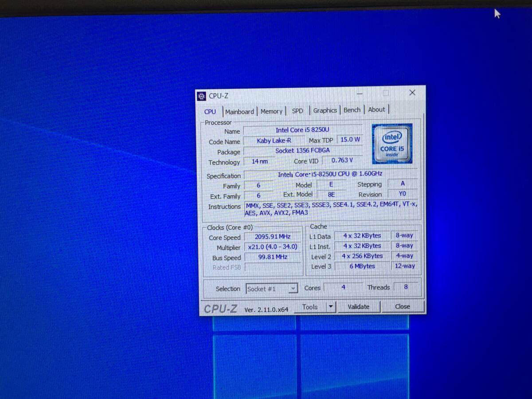Click the Level 2 associativity '4-way'
This screenshot has width=532, height=399.
point(404,256)
